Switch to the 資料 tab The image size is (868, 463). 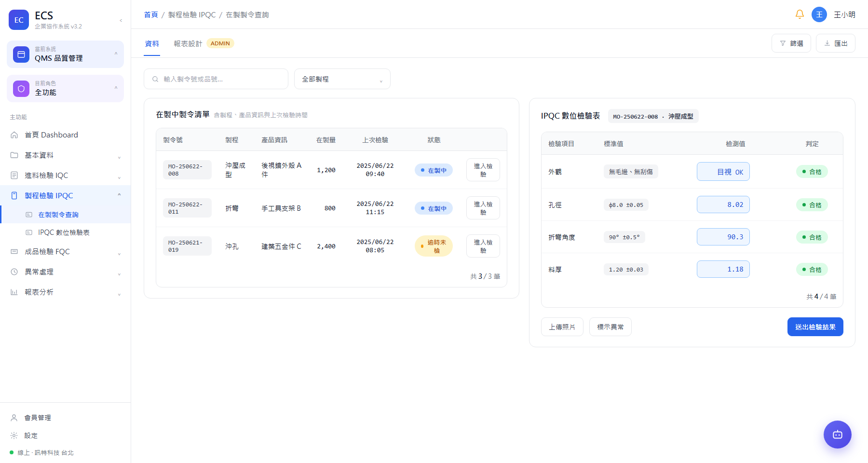[152, 43]
